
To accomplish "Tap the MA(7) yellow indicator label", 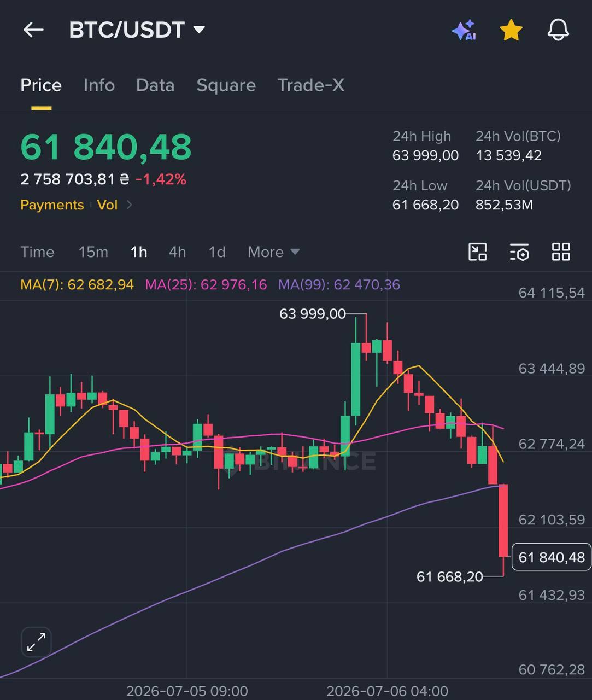I will tap(77, 284).
